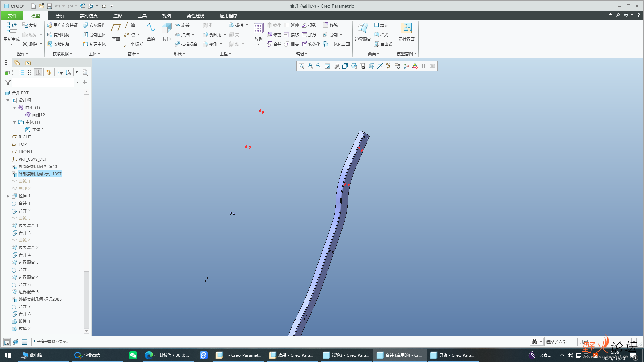Screen dimensions: 644x362
Task: Click the Zoom In magnifier icon
Action: (x=310, y=66)
